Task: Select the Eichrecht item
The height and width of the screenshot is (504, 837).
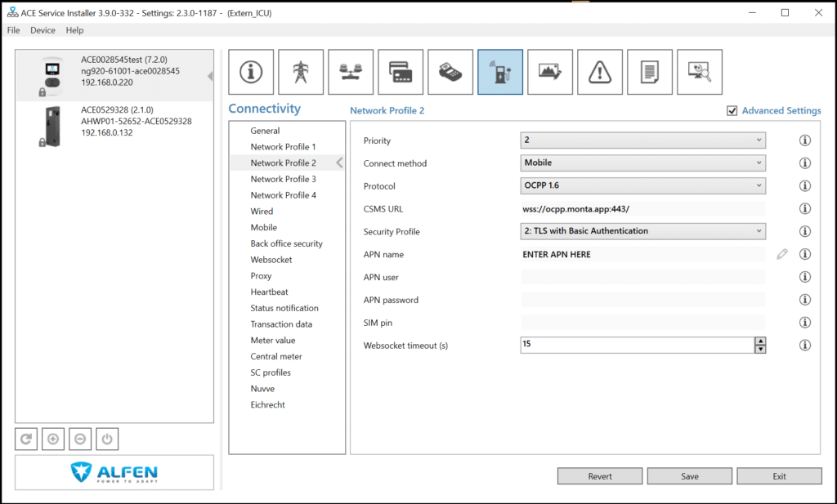Action: pyautogui.click(x=267, y=405)
